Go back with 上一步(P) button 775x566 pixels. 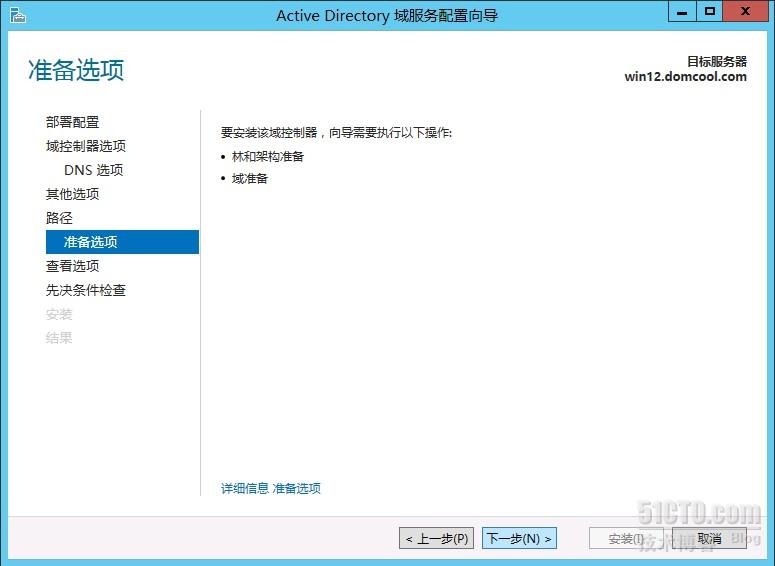click(436, 538)
